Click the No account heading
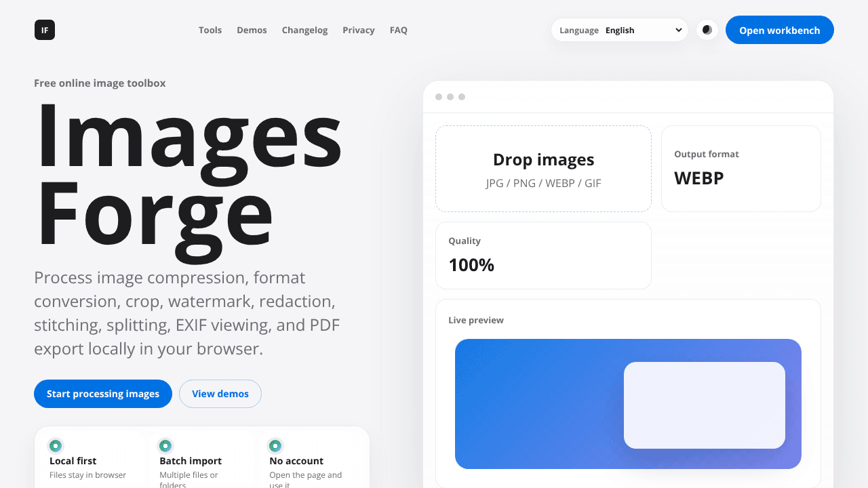The height and width of the screenshot is (488, 868). tap(296, 461)
